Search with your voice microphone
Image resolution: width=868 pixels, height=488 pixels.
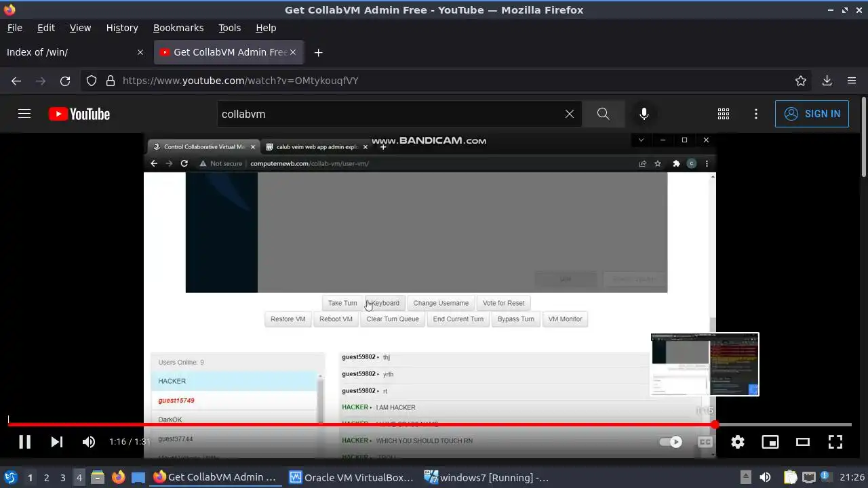pos(644,114)
